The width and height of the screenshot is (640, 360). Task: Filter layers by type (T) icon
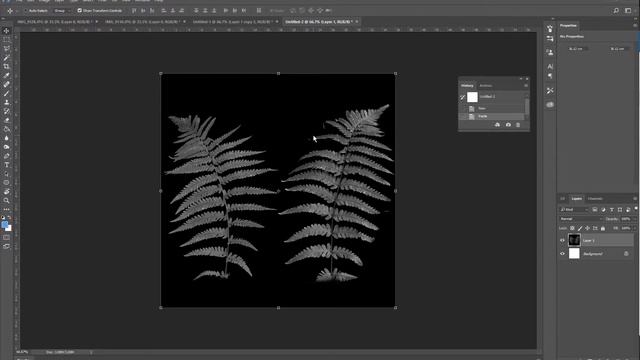pos(611,210)
